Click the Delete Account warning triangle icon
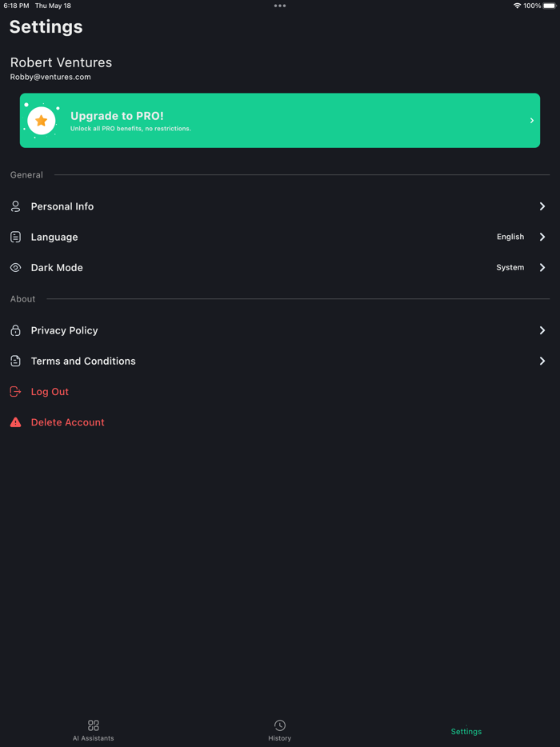 [x=15, y=421]
